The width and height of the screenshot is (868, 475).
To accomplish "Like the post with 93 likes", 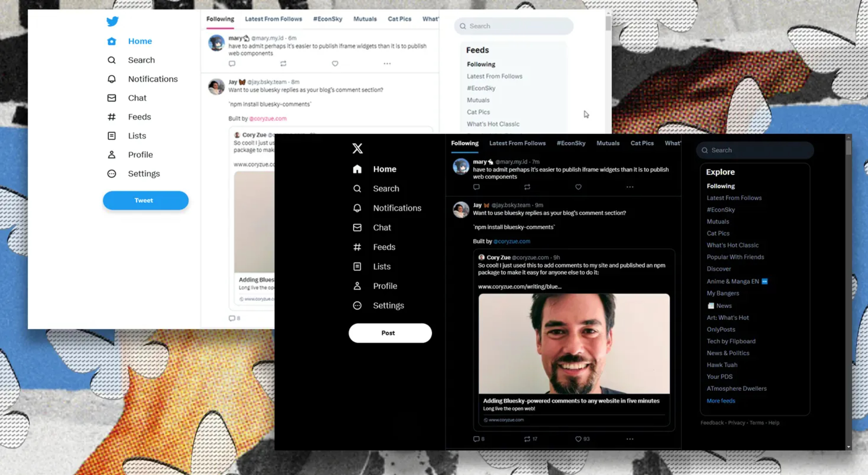I will 578,439.
